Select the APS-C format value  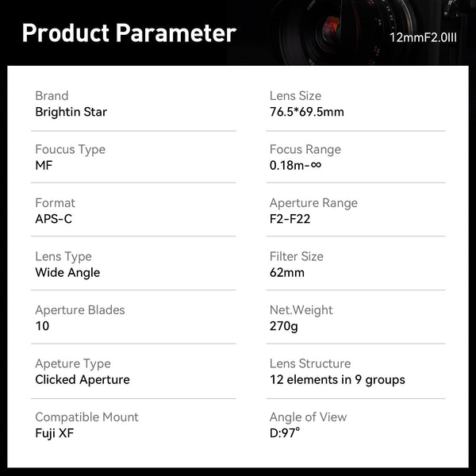click(53, 219)
